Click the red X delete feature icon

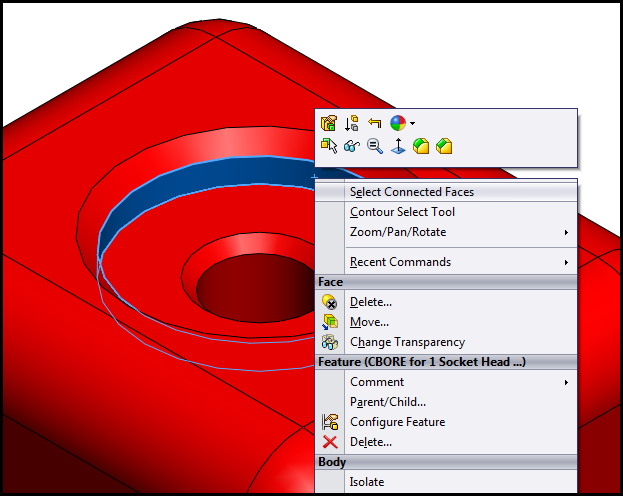[x=330, y=442]
